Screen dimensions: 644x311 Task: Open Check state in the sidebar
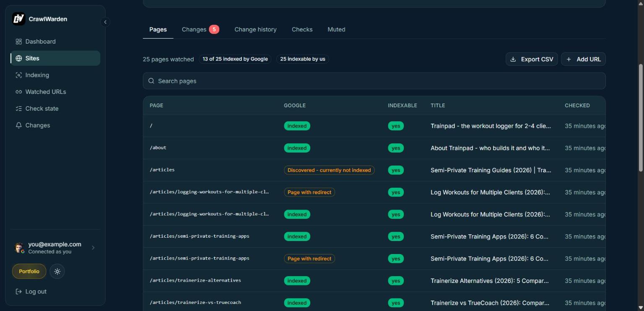55,109
